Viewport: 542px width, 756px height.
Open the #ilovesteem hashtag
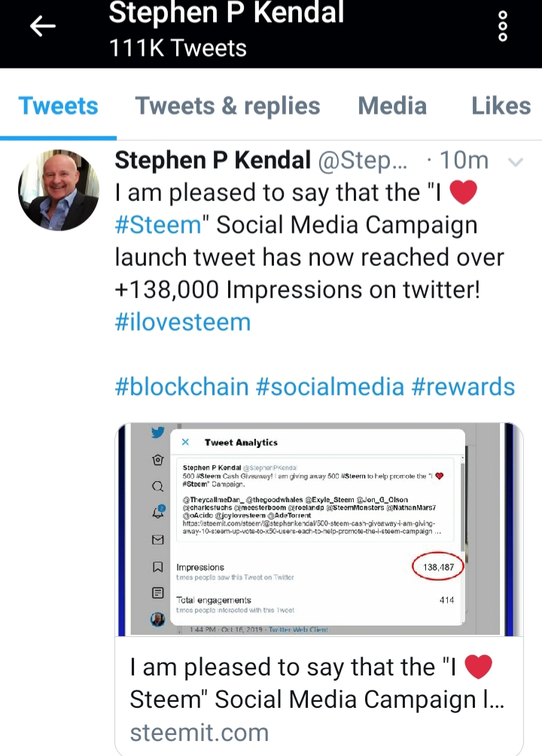pos(183,322)
